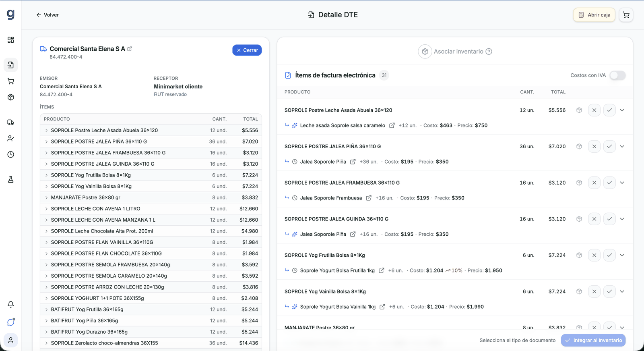Expand details chevron for Postre Leche Asada Abuela item
644x351 pixels.
622,110
